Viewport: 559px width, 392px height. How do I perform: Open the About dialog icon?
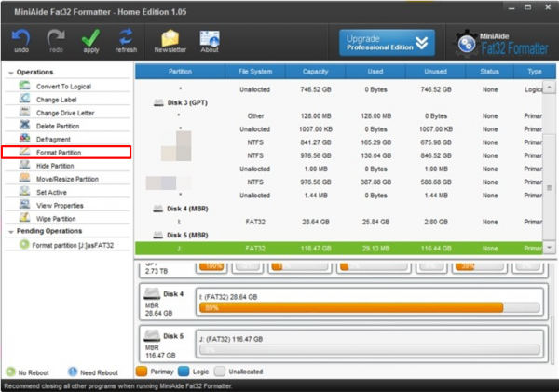[x=210, y=40]
